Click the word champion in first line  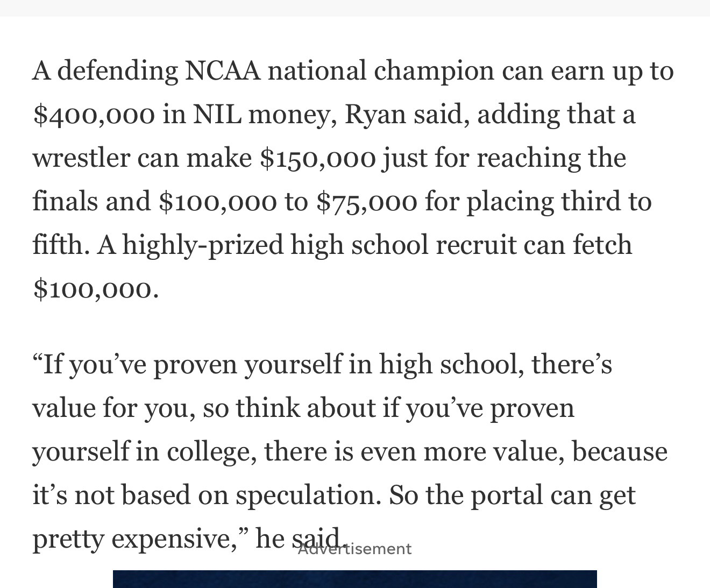point(434,70)
